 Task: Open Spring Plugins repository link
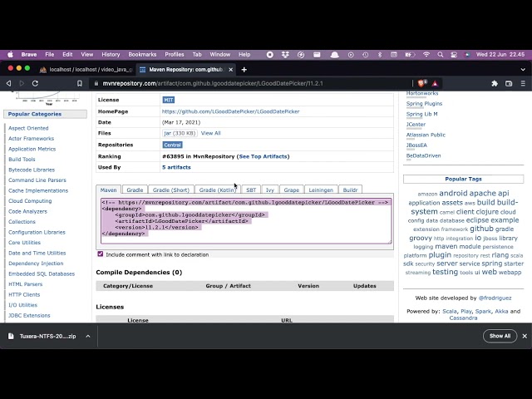coord(424,103)
